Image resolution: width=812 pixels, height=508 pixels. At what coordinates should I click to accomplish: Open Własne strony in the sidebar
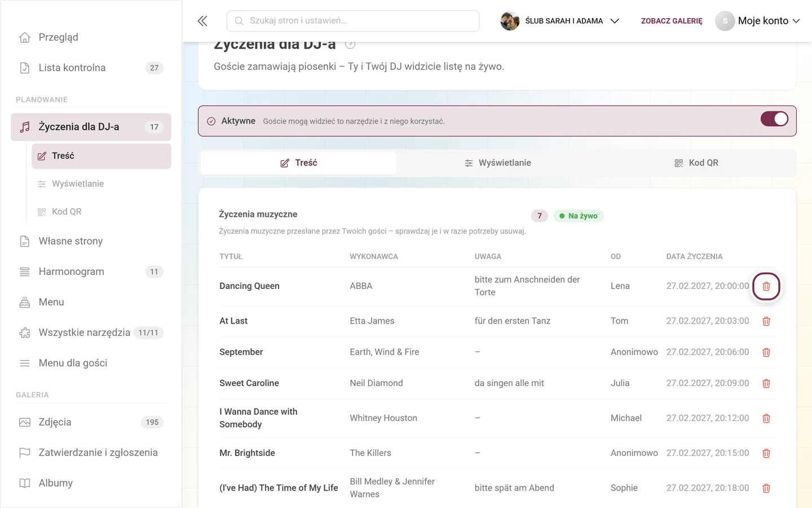(90, 241)
